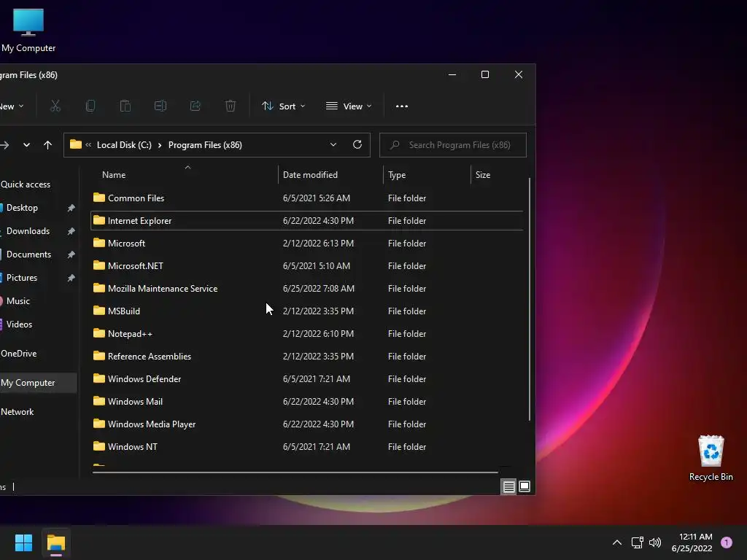Sort by Size column header
This screenshot has height=560, width=747.
coord(483,175)
